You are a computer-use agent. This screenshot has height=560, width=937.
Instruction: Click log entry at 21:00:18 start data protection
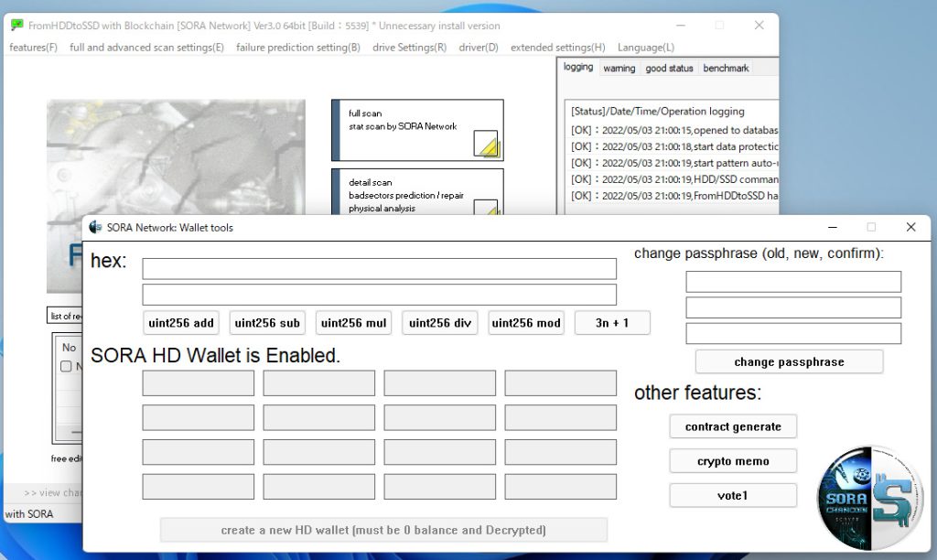[674, 146]
